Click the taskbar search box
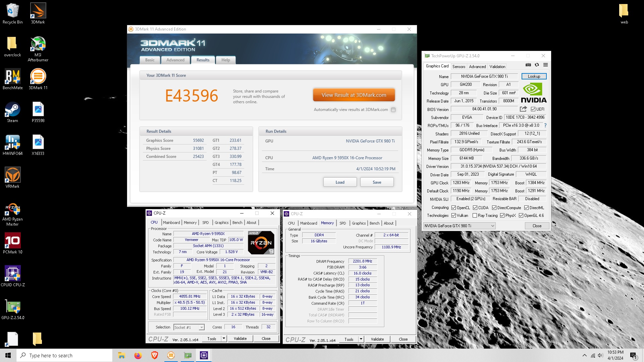 64,355
